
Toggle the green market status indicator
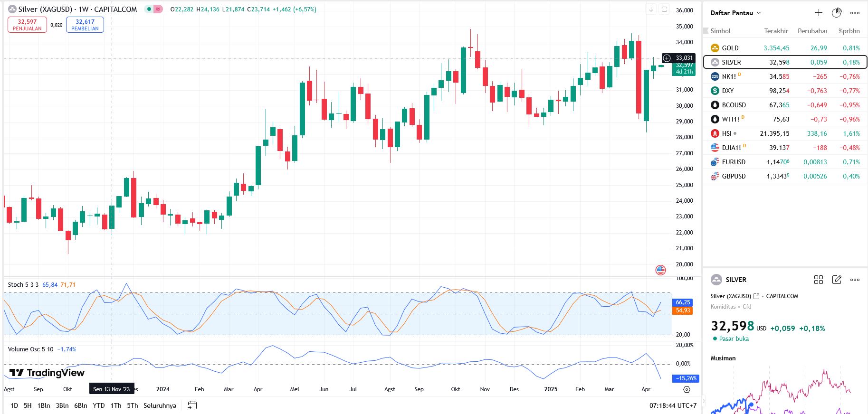click(149, 9)
